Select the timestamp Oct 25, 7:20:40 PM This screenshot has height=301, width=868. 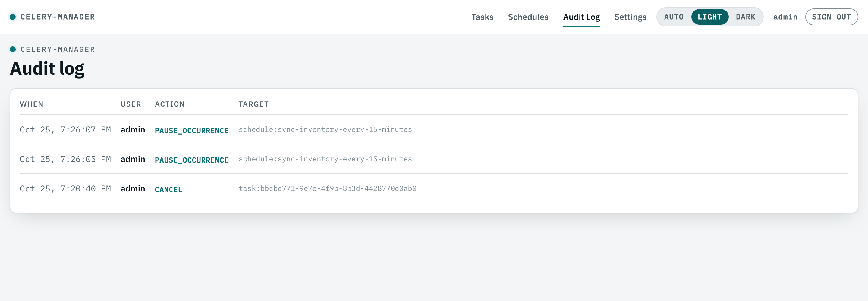coord(65,188)
